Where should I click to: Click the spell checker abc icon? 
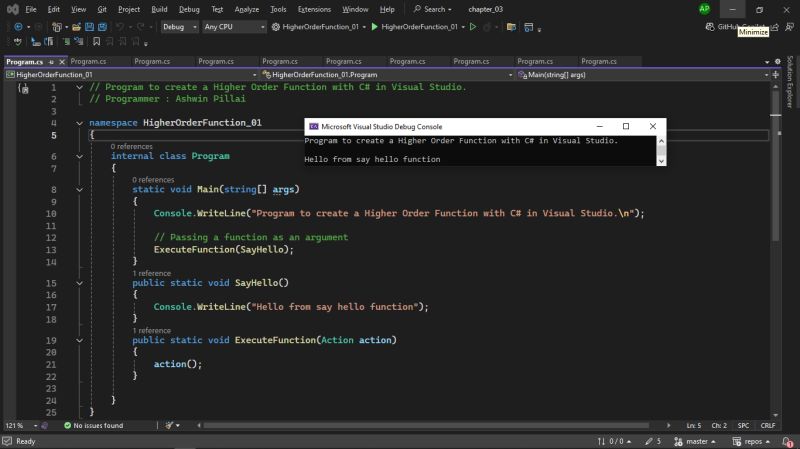click(18, 41)
